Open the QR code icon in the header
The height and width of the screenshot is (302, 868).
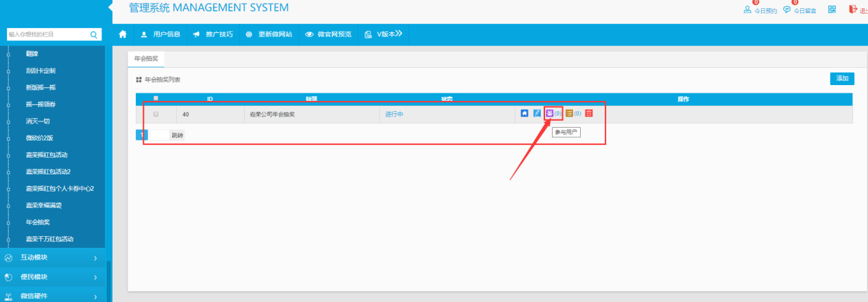(832, 10)
